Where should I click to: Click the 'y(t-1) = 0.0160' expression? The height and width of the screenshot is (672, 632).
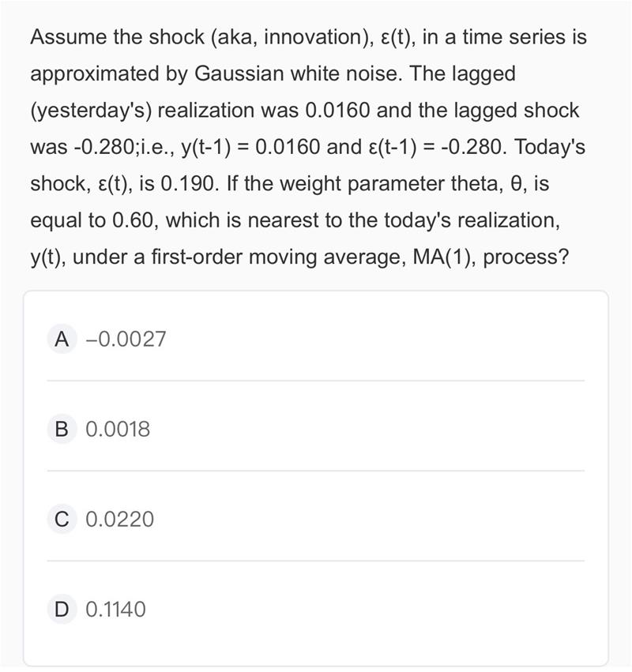pos(250,147)
